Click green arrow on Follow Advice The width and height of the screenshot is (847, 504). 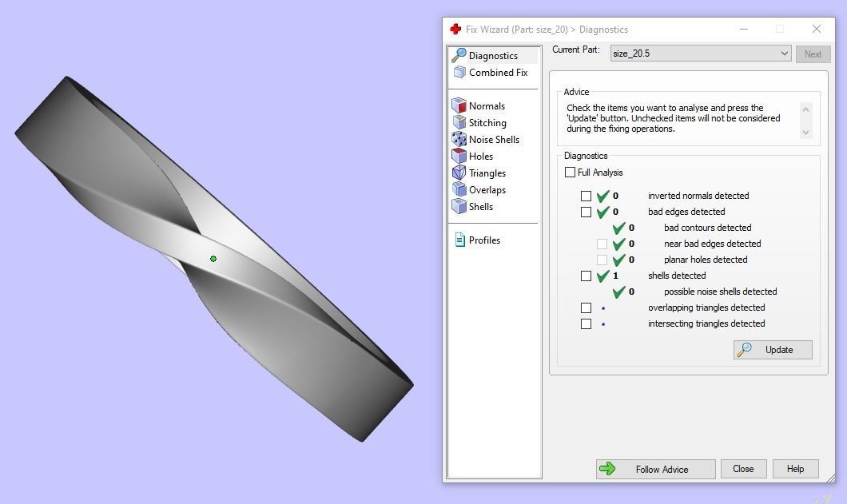(607, 468)
